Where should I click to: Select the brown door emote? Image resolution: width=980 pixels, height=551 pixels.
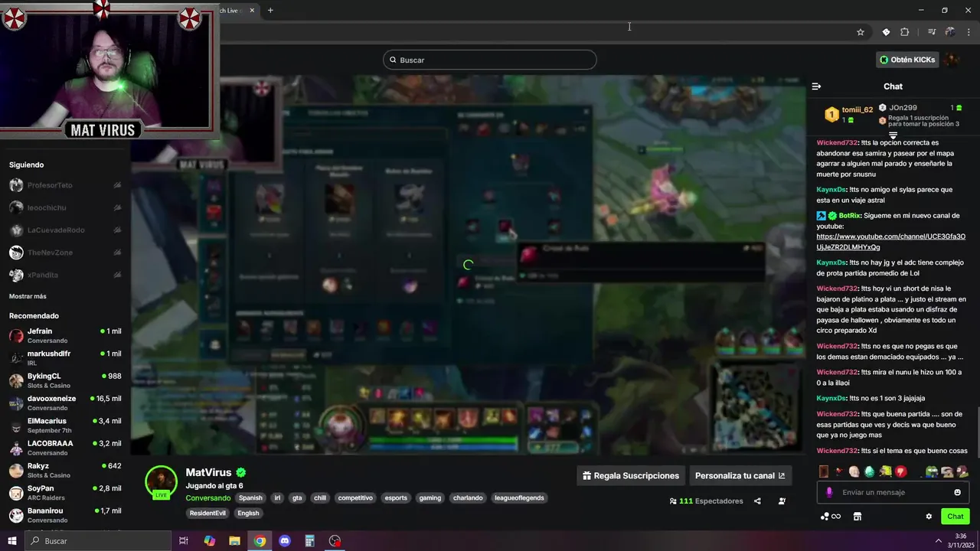pos(824,471)
